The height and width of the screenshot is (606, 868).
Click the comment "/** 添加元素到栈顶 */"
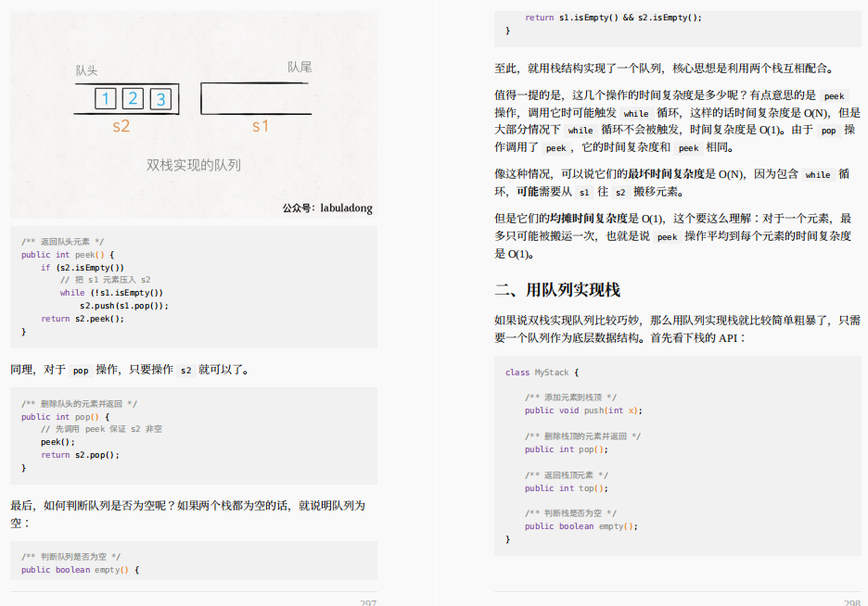pos(570,398)
